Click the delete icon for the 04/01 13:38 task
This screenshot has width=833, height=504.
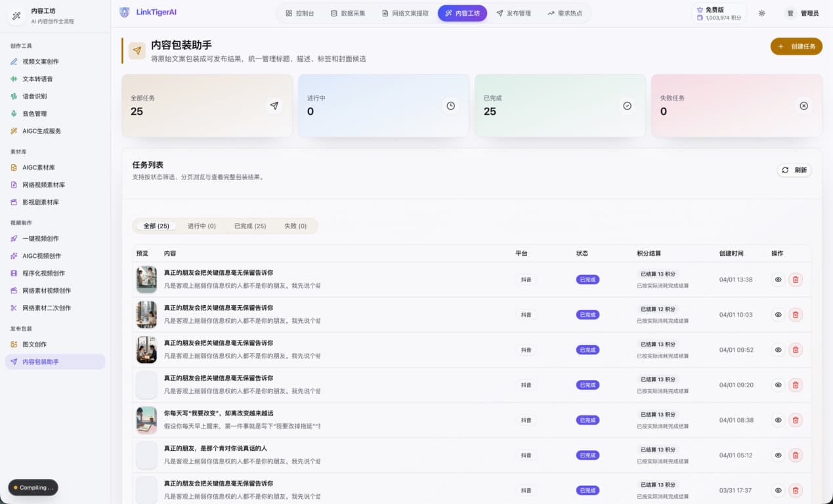coord(796,280)
